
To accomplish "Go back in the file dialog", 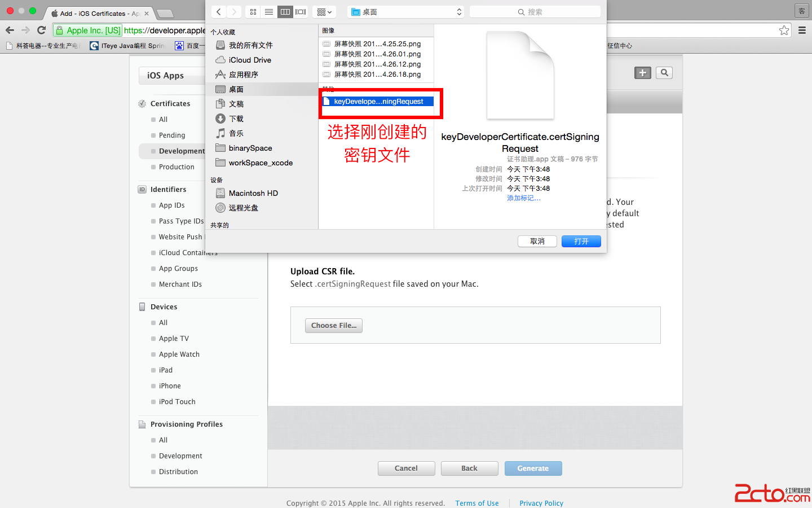I will coord(219,12).
